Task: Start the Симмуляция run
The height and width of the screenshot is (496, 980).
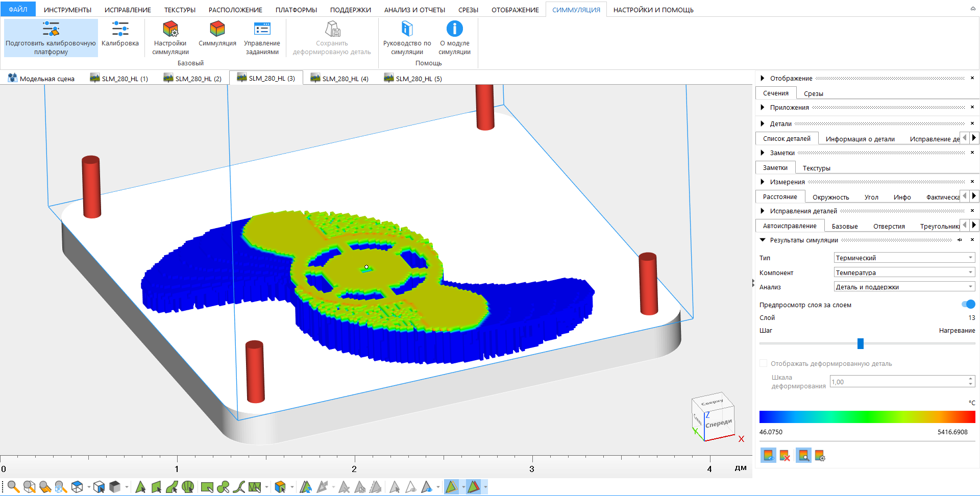Action: 217,34
